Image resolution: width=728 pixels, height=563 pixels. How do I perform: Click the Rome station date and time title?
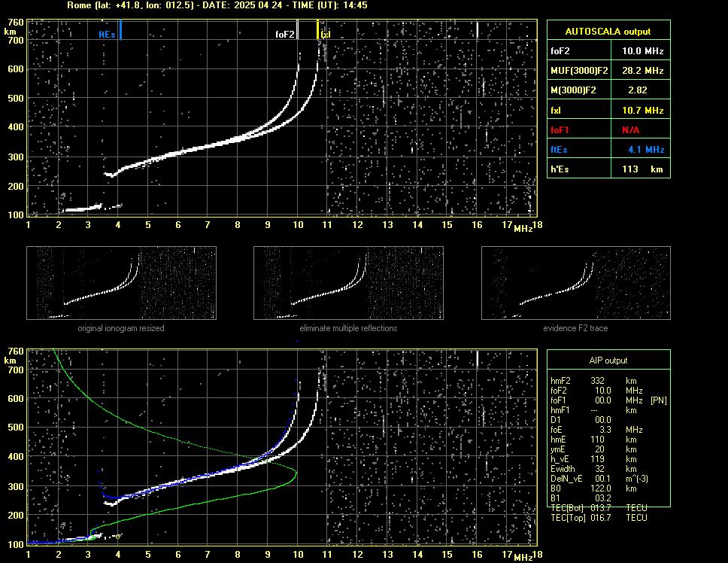click(217, 5)
